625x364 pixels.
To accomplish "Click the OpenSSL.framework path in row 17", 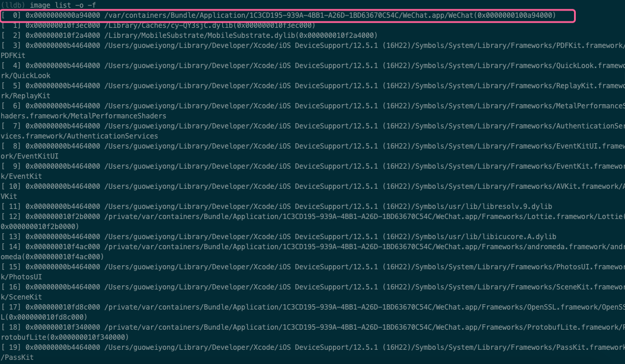I will pos(365,307).
